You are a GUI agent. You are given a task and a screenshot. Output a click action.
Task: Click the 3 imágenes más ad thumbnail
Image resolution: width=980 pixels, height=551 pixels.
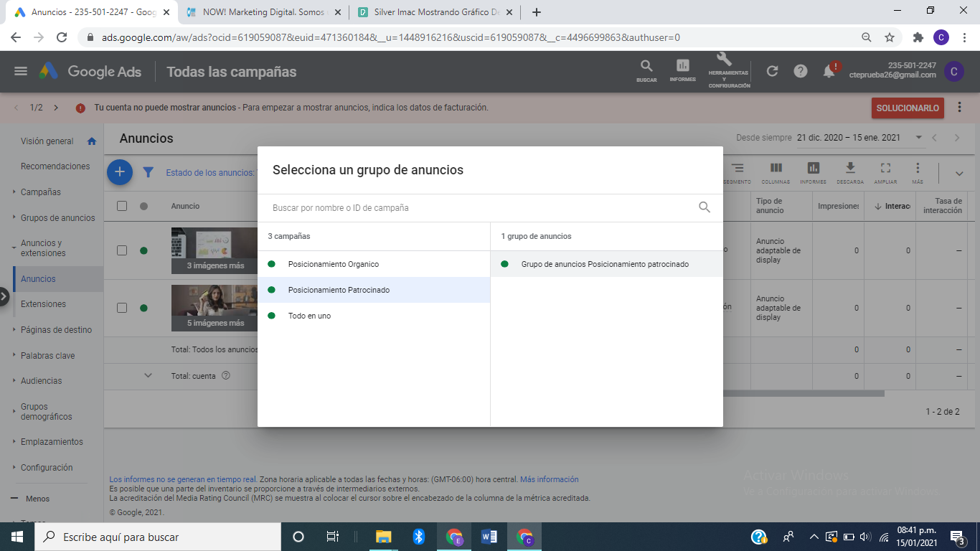pyautogui.click(x=215, y=250)
